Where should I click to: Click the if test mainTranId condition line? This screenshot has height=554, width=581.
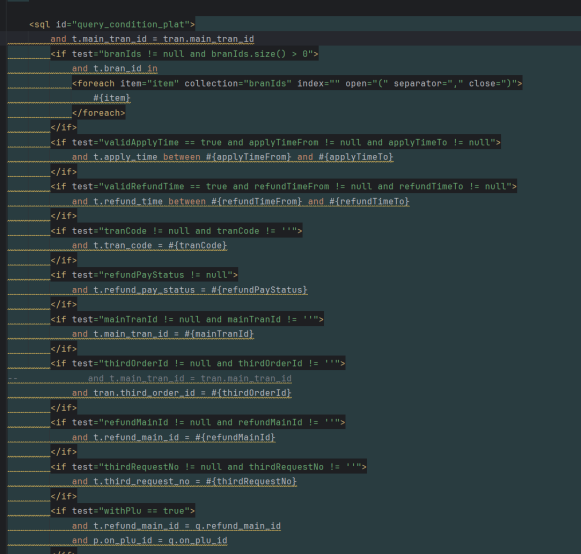(x=187, y=319)
